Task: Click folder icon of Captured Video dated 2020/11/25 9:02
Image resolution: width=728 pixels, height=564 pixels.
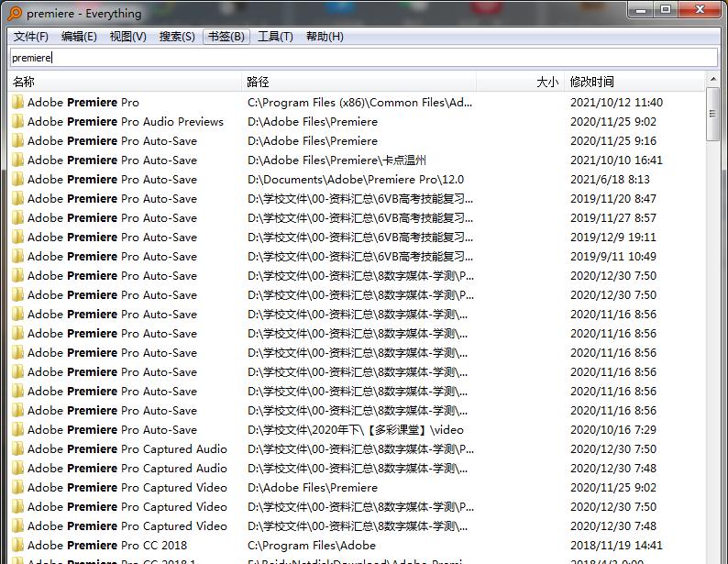Action: pos(17,487)
